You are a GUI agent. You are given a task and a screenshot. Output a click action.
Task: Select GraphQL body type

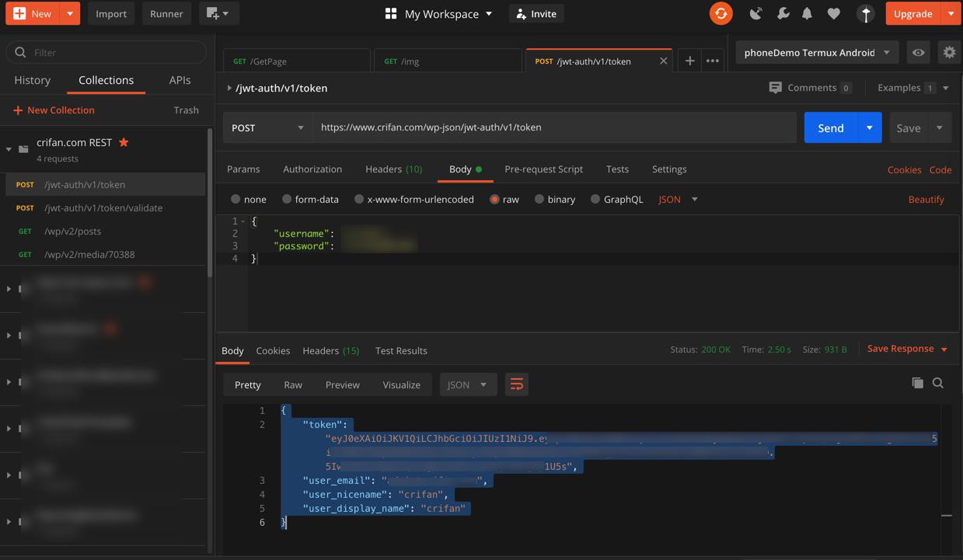(595, 200)
